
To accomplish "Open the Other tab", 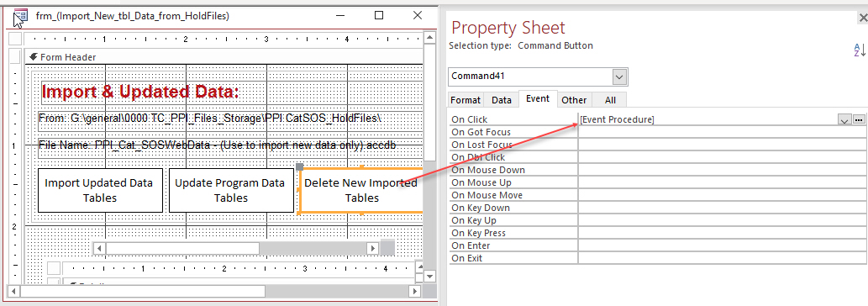I will [574, 100].
